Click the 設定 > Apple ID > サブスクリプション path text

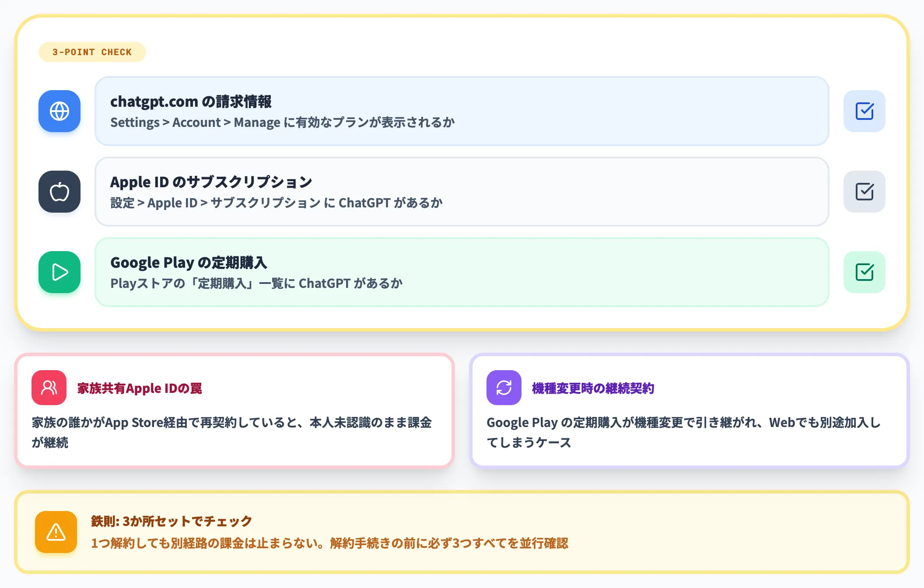tap(276, 203)
